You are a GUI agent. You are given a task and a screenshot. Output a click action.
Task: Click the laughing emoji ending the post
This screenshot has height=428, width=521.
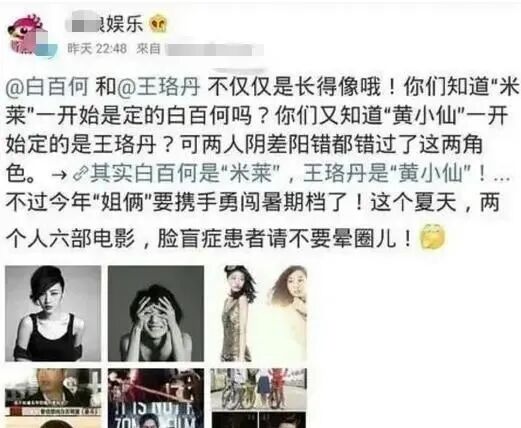click(x=433, y=237)
